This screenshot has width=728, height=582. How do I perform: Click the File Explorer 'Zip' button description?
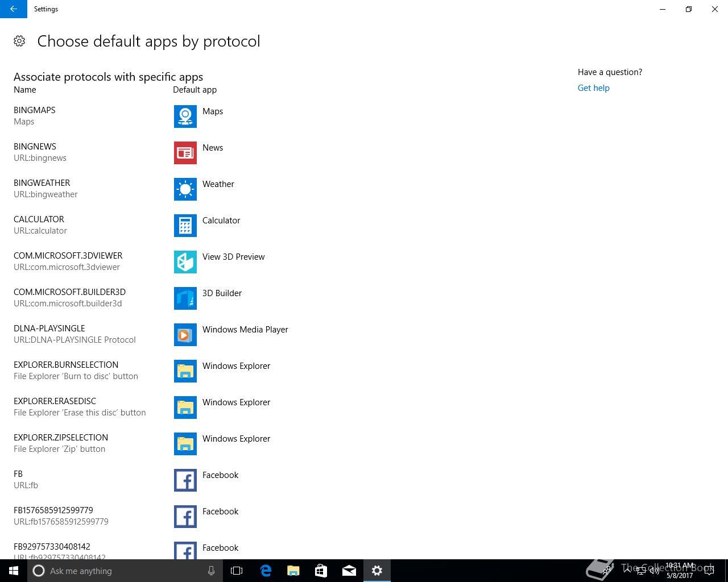[59, 449]
